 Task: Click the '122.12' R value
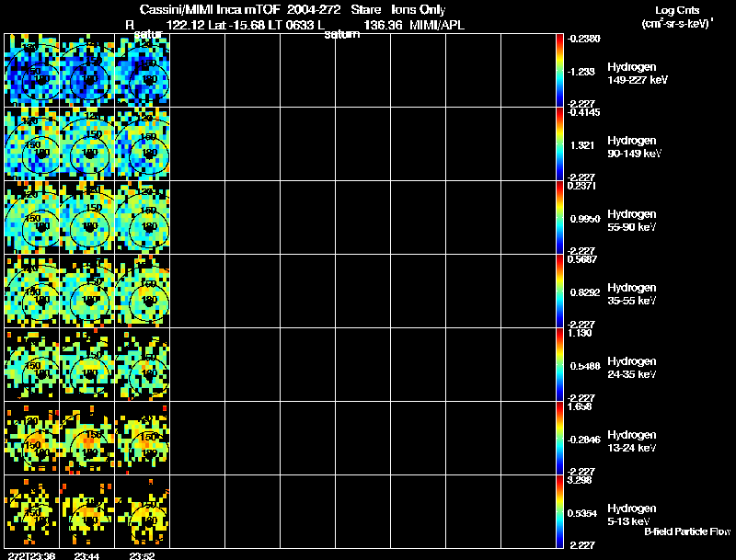(186, 25)
